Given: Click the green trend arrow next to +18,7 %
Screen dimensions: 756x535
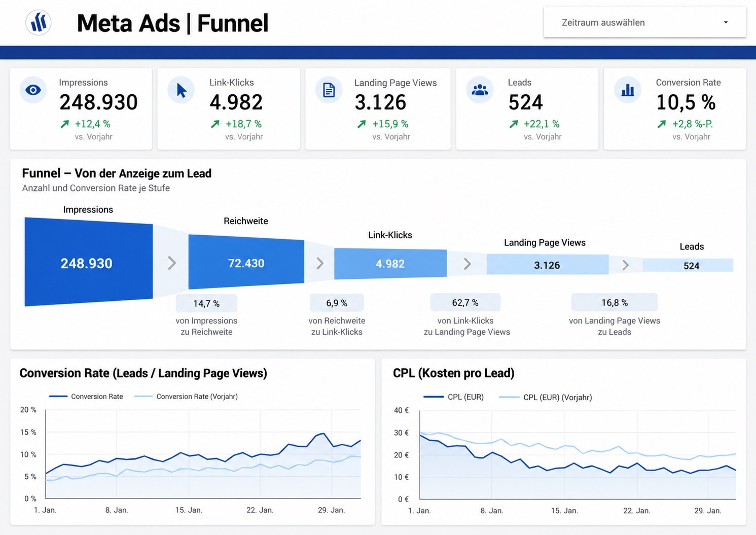Looking at the screenshot, I should 215,124.
